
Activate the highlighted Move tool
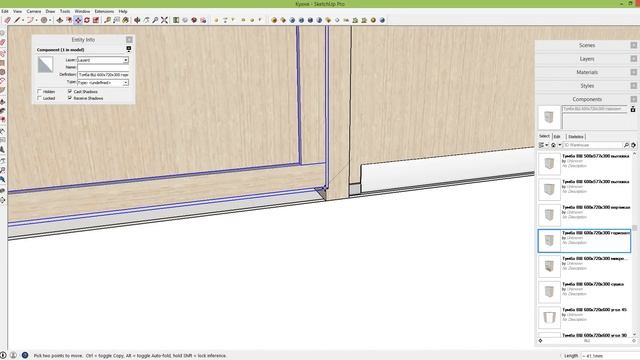click(78, 20)
